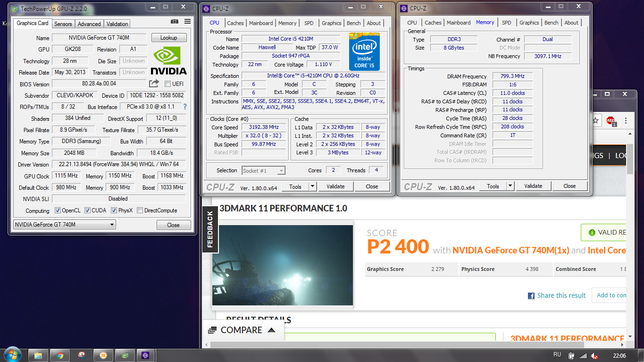The image size is (644, 362).
Task: Open Caches tab in Processor CPU-Z window
Action: click(235, 23)
